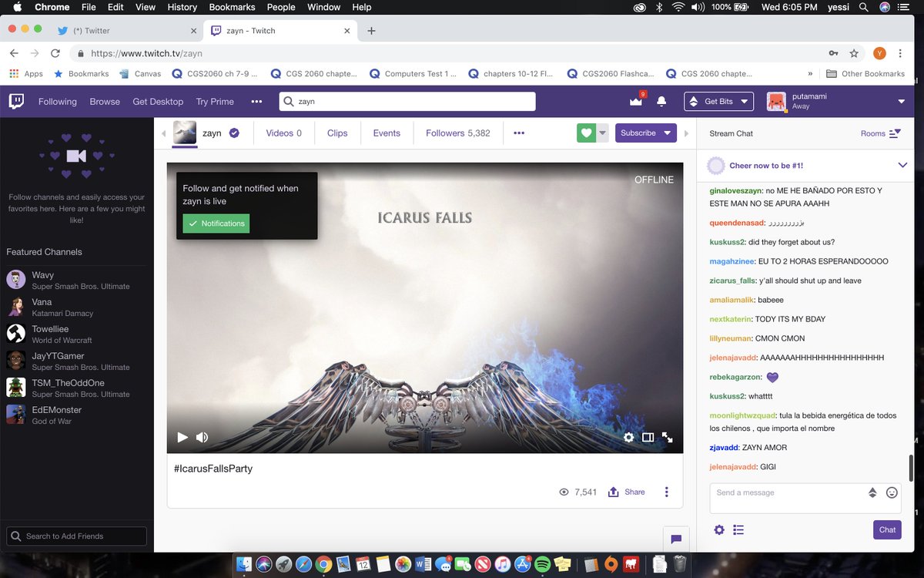The height and width of the screenshot is (578, 924).
Task: Click the verified badge beside zayn
Action: click(234, 133)
